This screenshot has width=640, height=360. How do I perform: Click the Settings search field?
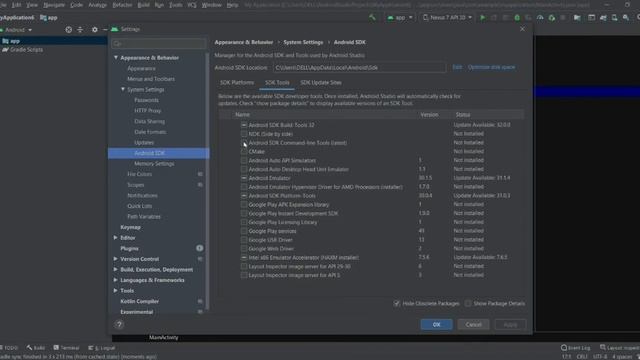pyautogui.click(x=159, y=43)
